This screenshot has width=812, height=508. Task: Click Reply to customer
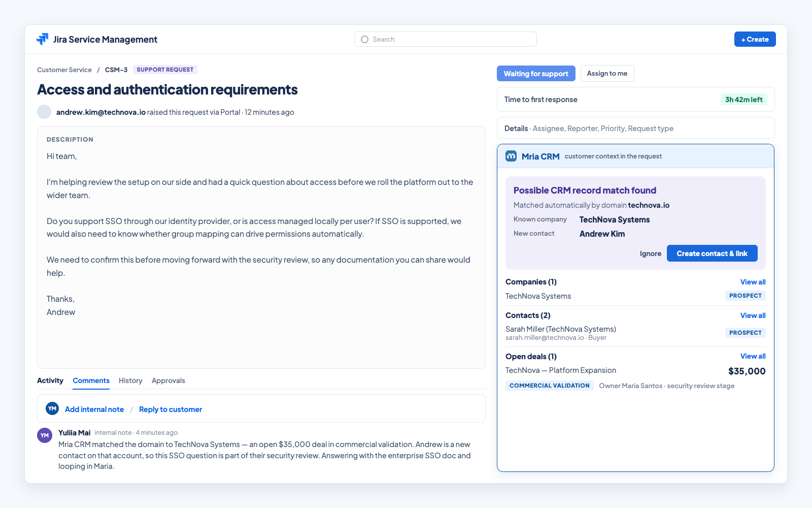(x=171, y=409)
